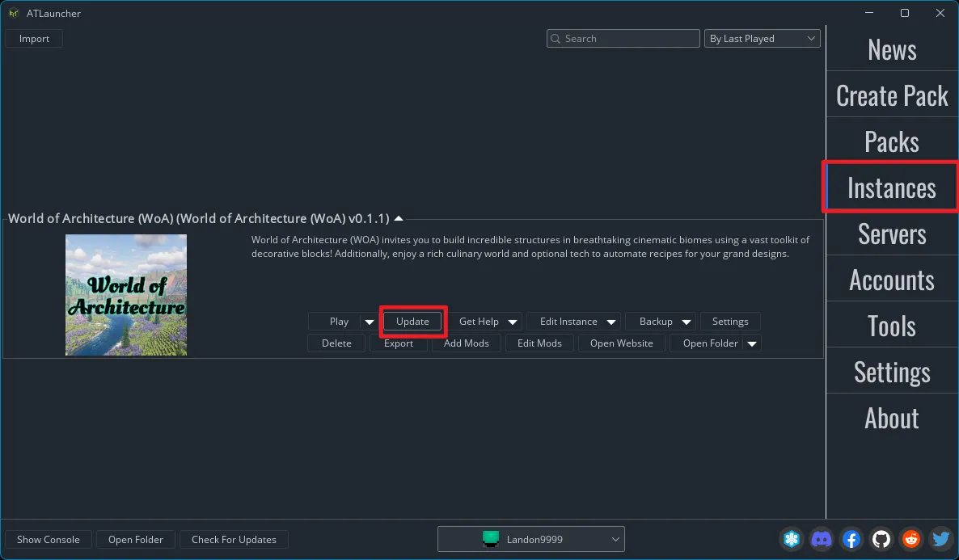Screen dimensions: 959x560
Task: Expand the Play button dropdown arrow
Action: (370, 322)
